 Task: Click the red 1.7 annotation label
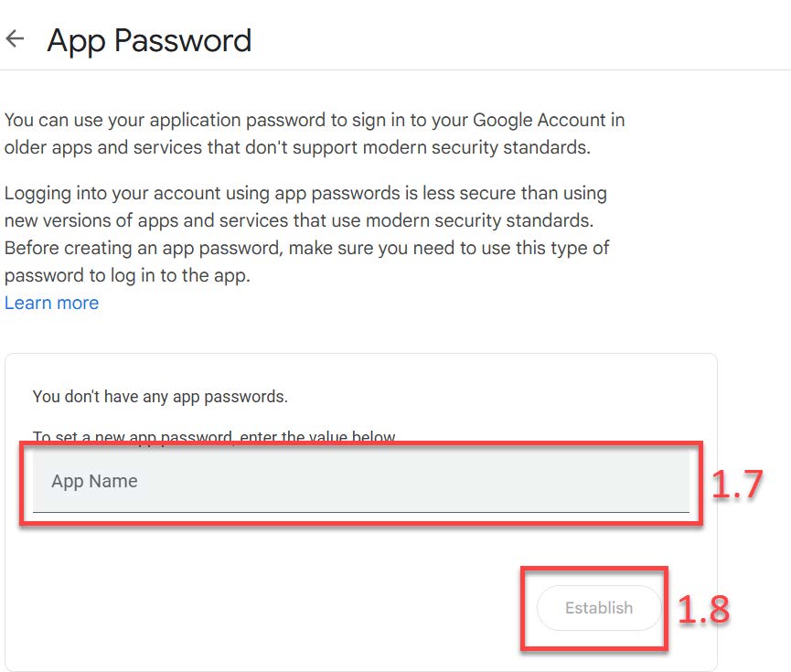pos(737,484)
